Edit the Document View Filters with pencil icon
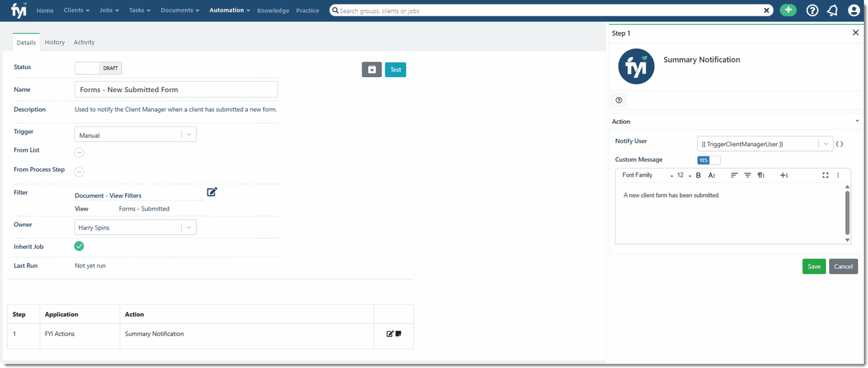Image resolution: width=868 pixels, height=368 pixels. 212,192
